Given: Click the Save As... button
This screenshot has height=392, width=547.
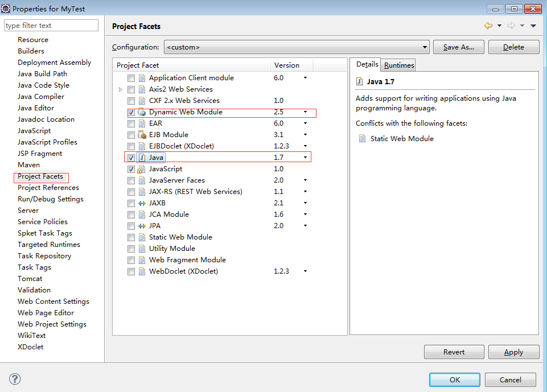Looking at the screenshot, I should [458, 47].
